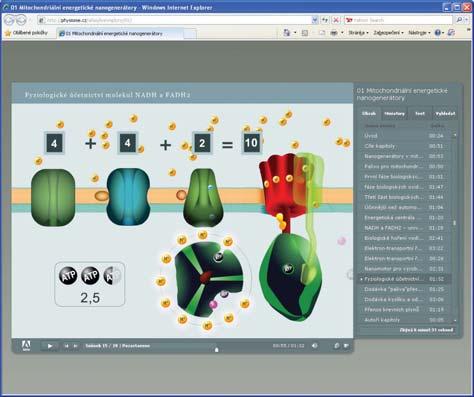Mute audio via the speaker icon
The image size is (474, 397).
click(314, 346)
